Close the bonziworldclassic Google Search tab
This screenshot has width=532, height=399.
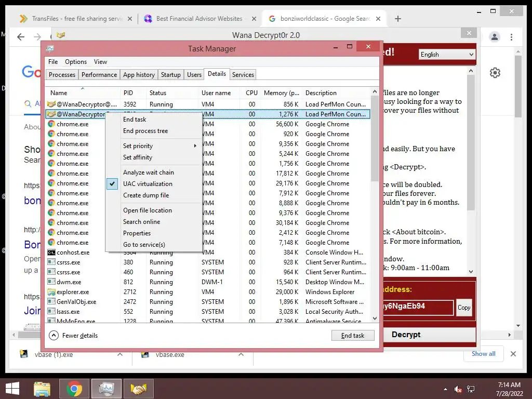[378, 19]
